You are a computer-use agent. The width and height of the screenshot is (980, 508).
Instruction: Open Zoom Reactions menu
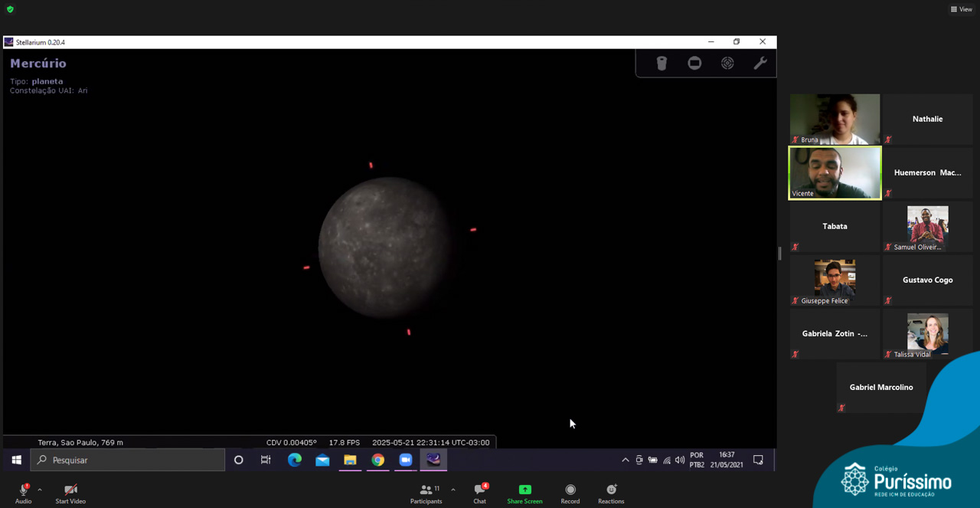611,493
